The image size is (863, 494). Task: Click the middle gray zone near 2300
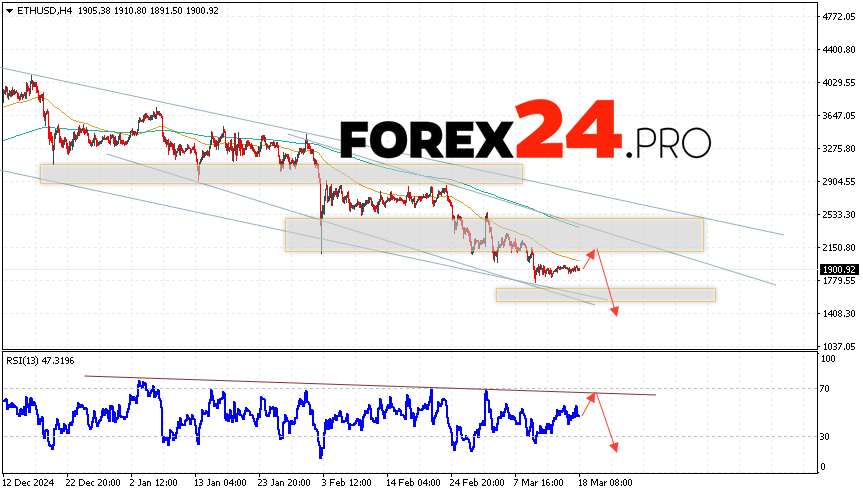494,234
